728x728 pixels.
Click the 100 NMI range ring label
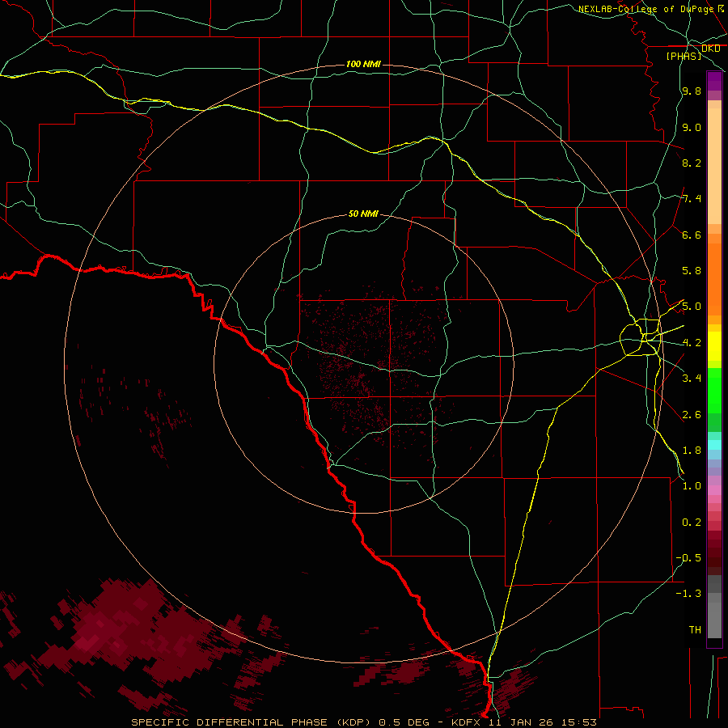coord(363,64)
